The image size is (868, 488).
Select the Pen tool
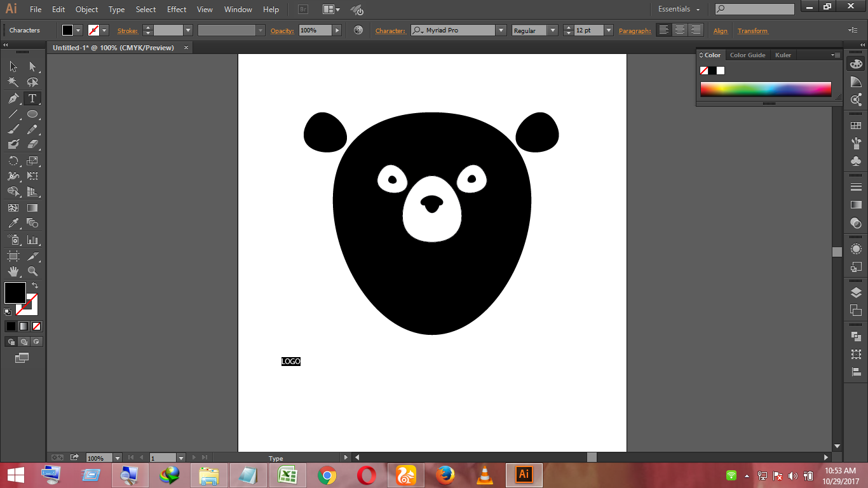click(13, 98)
